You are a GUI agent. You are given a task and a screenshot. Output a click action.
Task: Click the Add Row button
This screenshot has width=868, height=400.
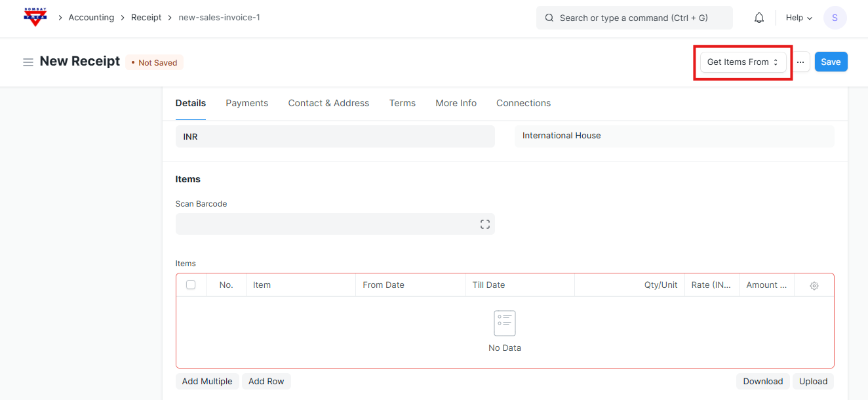point(266,382)
